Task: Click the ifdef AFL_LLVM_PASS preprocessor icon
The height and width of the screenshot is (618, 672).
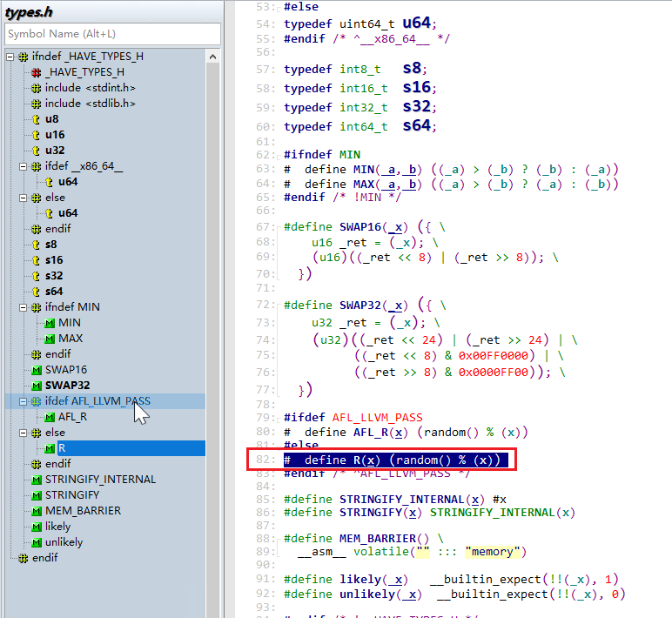Action: coord(37,401)
